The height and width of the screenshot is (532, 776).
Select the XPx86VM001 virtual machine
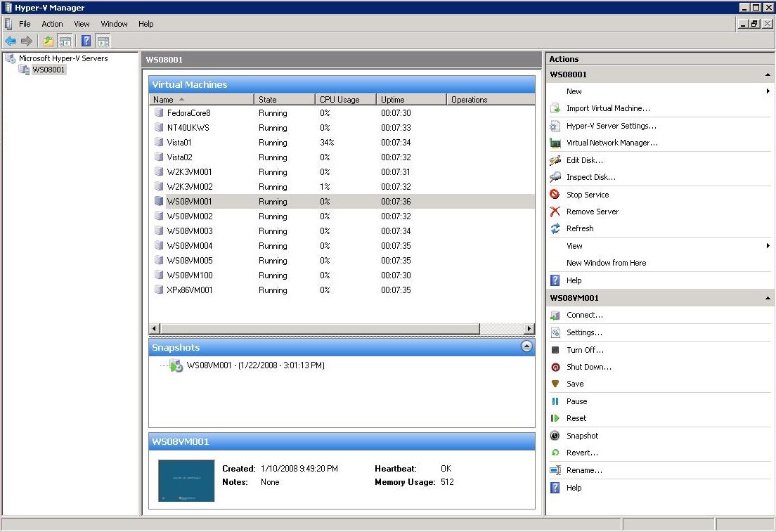[x=342, y=290]
